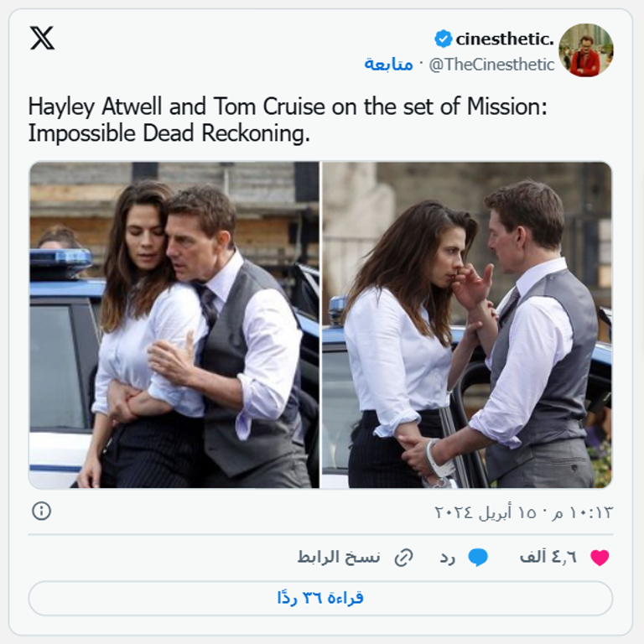This screenshot has height=644, width=644.
Task: Click the متابعة follow link
Action: coord(388,64)
